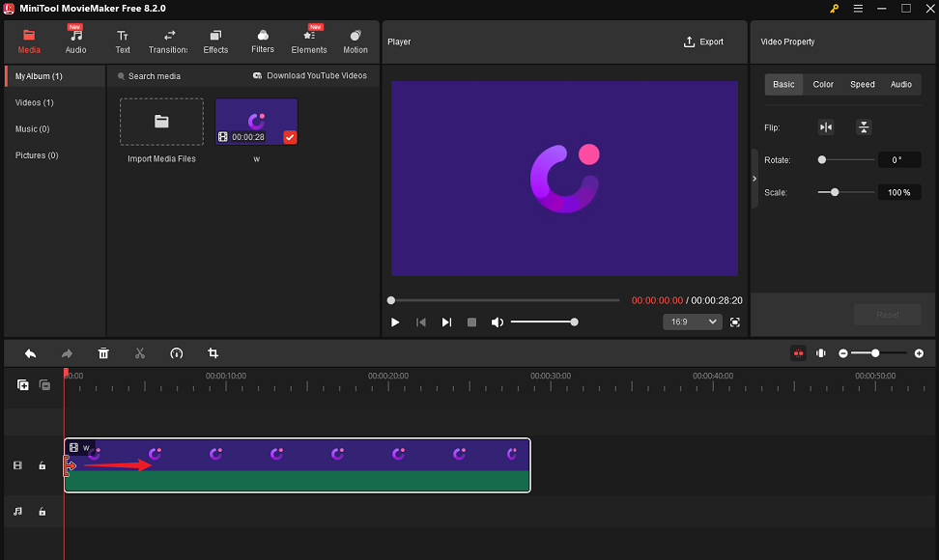Toggle lock on the audio track
The image size is (939, 560).
(x=42, y=512)
